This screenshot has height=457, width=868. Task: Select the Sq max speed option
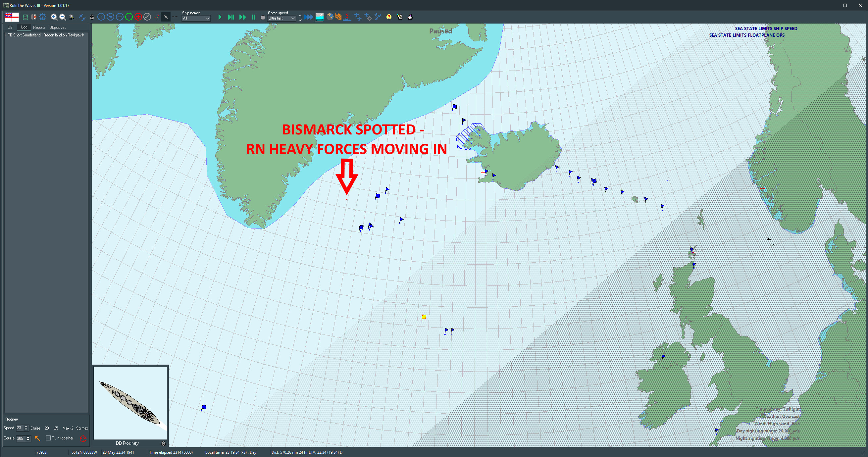(82, 428)
